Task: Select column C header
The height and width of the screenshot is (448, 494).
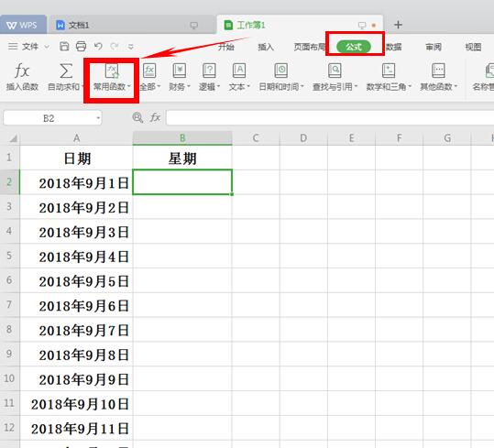Action: 256,138
